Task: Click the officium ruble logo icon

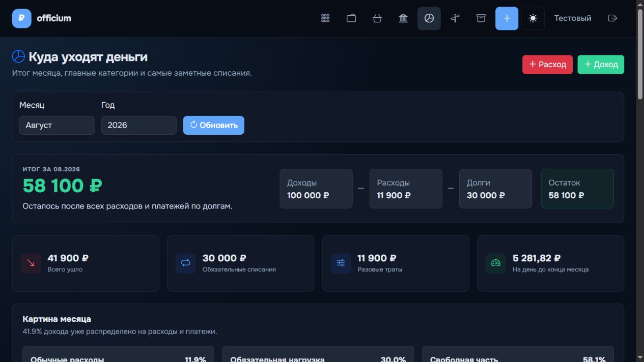Action: [x=21, y=18]
